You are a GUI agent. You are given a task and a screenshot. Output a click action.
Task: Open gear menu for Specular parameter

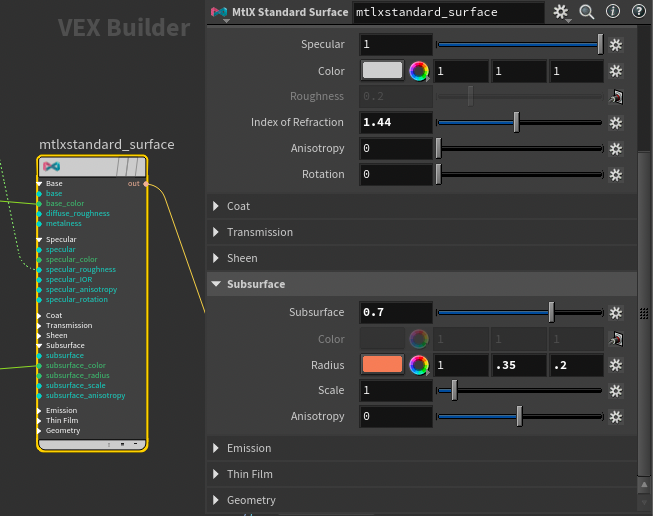(x=616, y=45)
